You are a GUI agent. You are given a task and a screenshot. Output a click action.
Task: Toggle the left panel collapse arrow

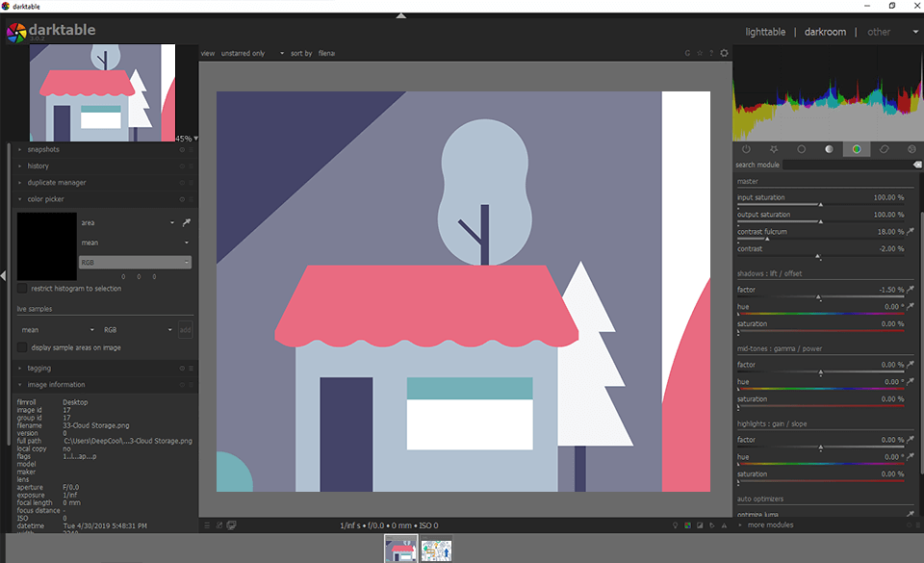coord(4,276)
